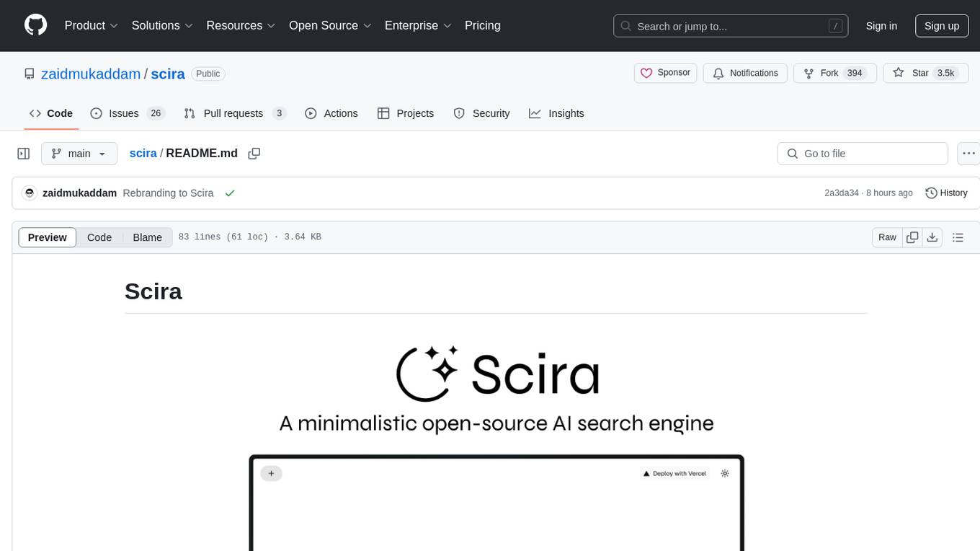Switch to the Projects tab

pos(406,113)
